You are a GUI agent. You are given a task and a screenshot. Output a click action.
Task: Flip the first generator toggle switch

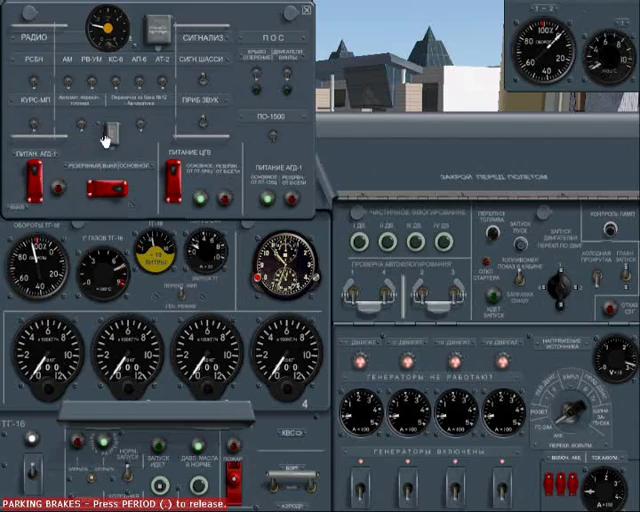coord(360,490)
